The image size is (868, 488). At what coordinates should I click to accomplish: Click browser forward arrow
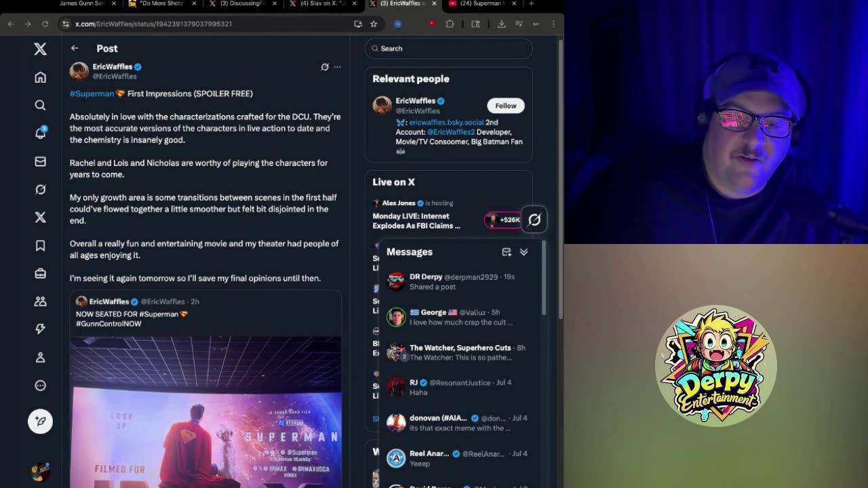point(28,24)
